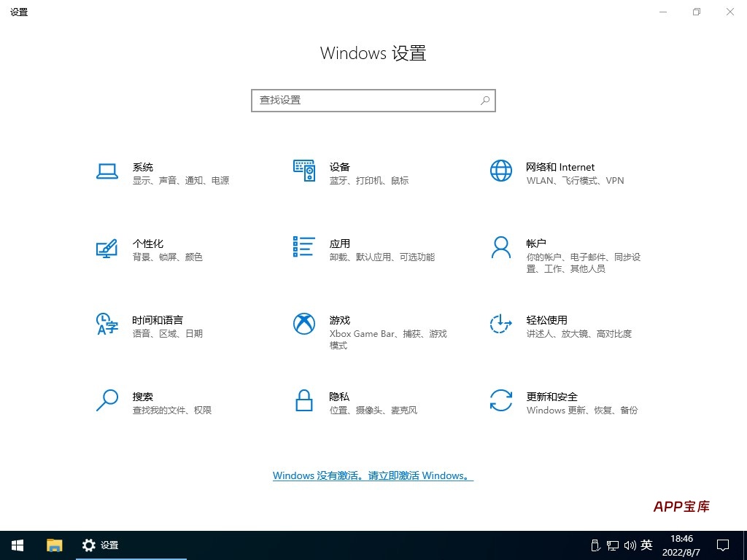Image resolution: width=747 pixels, height=560 pixels.
Task: Open the 更新和安全 refresh arrows icon
Action: pyautogui.click(x=500, y=400)
